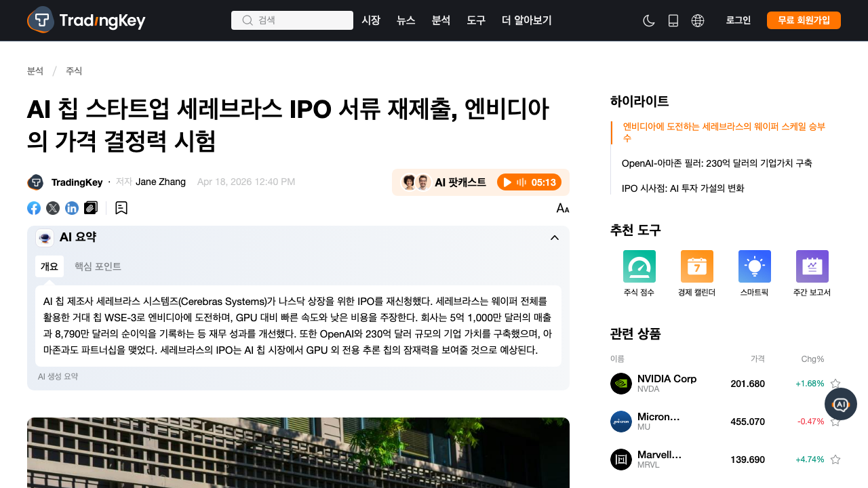
Task: Click the Marvell logo icon
Action: 621,460
